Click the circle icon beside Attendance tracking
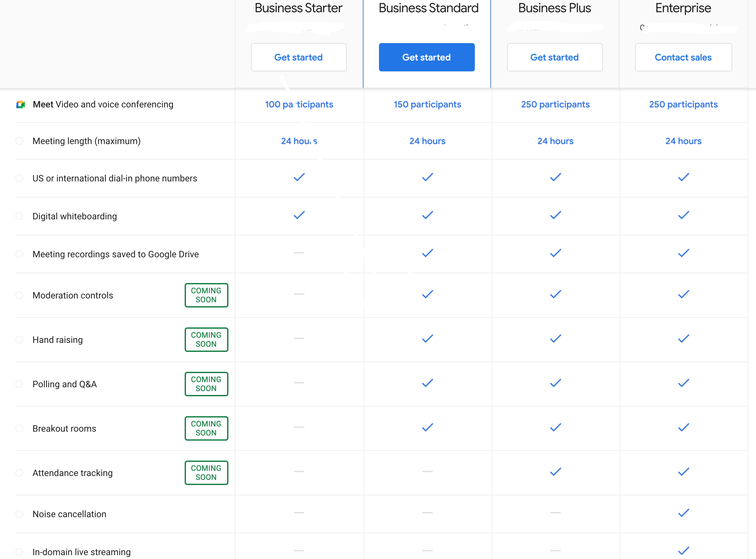Image resolution: width=756 pixels, height=559 pixels. tap(20, 472)
